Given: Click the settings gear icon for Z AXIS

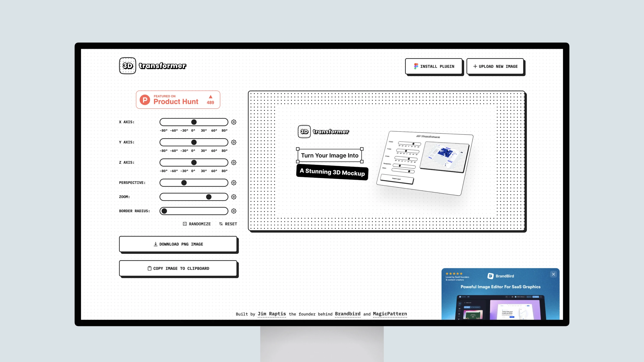Looking at the screenshot, I should point(234,162).
